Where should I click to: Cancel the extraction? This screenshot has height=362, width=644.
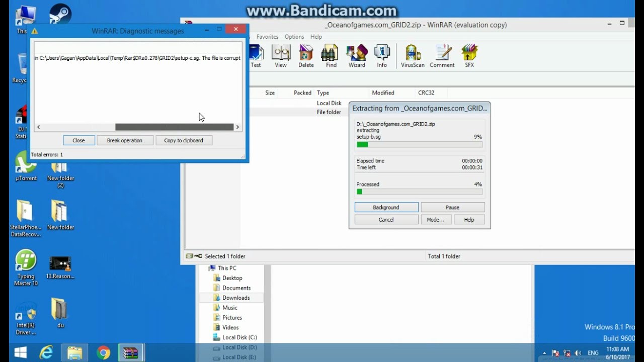386,220
